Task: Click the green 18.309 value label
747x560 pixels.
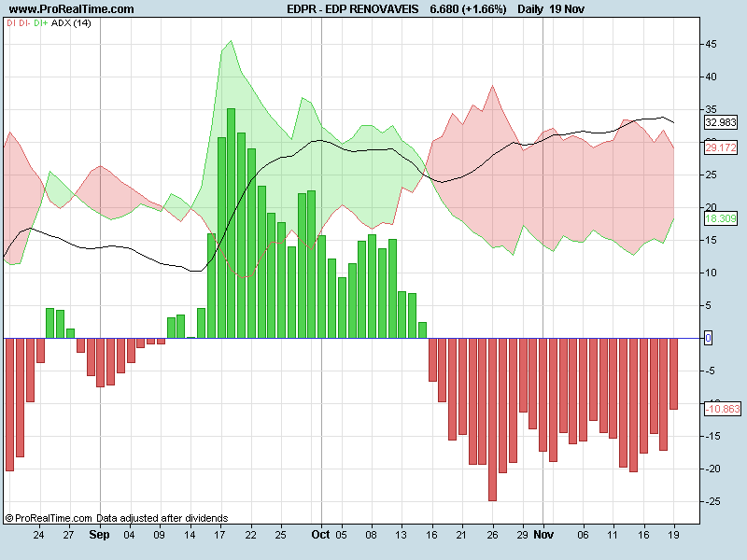Action: click(721, 218)
